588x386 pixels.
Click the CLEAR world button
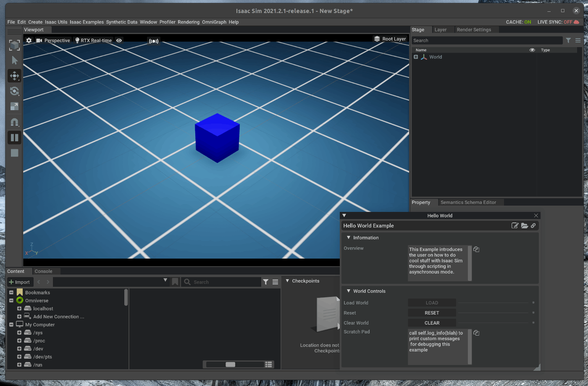click(432, 323)
